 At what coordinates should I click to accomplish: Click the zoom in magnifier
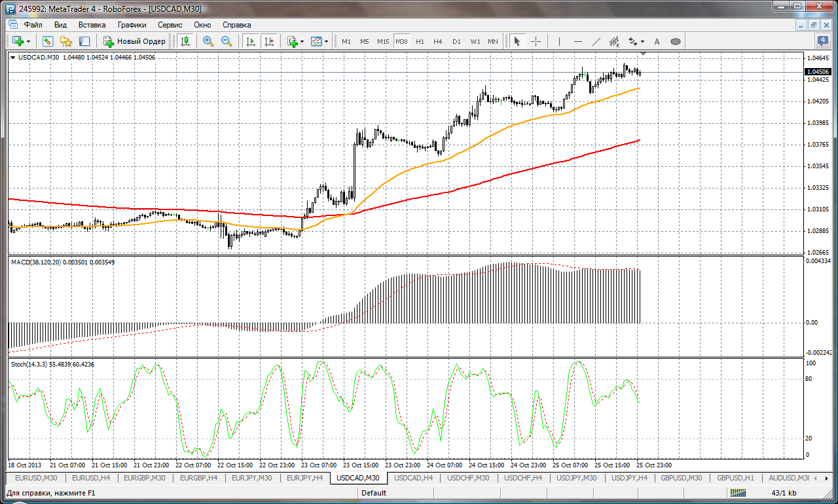(208, 41)
